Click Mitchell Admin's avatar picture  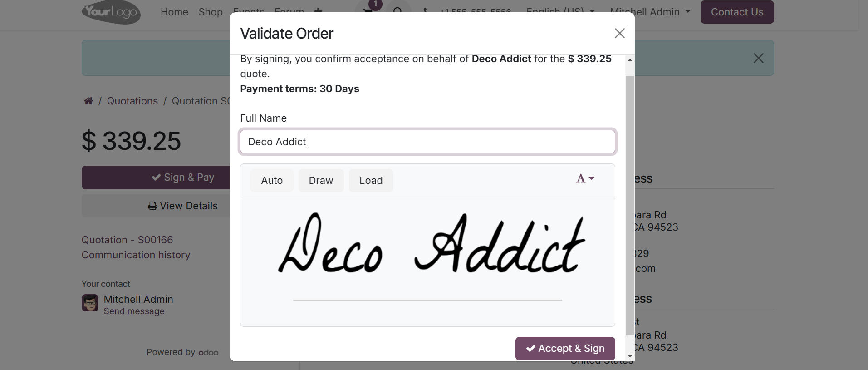[90, 303]
